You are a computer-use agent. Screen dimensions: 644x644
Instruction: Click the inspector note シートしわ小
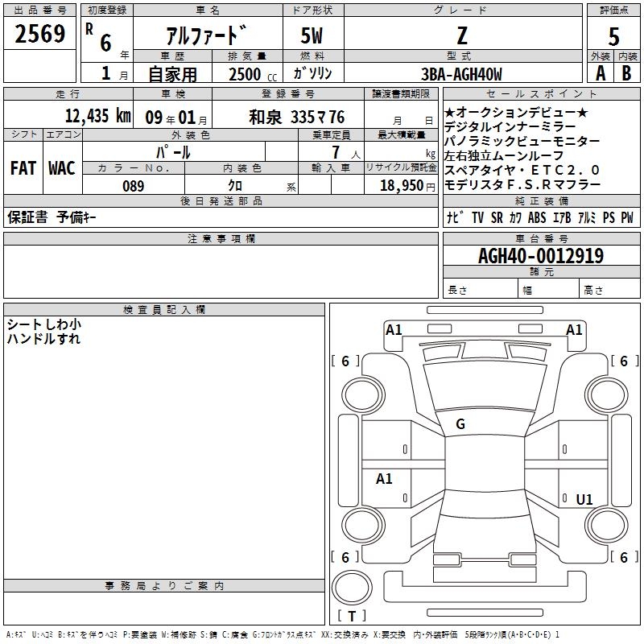coord(44,324)
